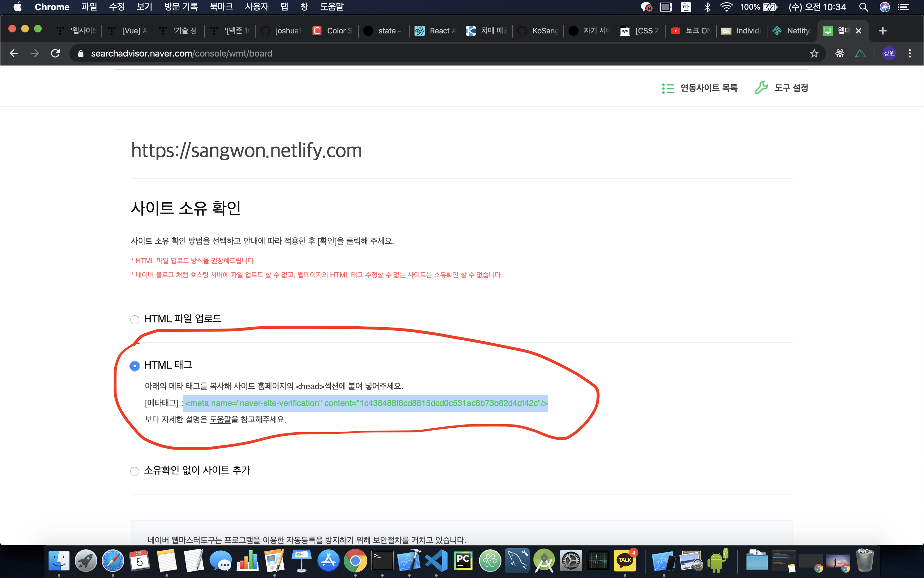
Task: Open Xcode from the Dock
Action: coord(409,561)
